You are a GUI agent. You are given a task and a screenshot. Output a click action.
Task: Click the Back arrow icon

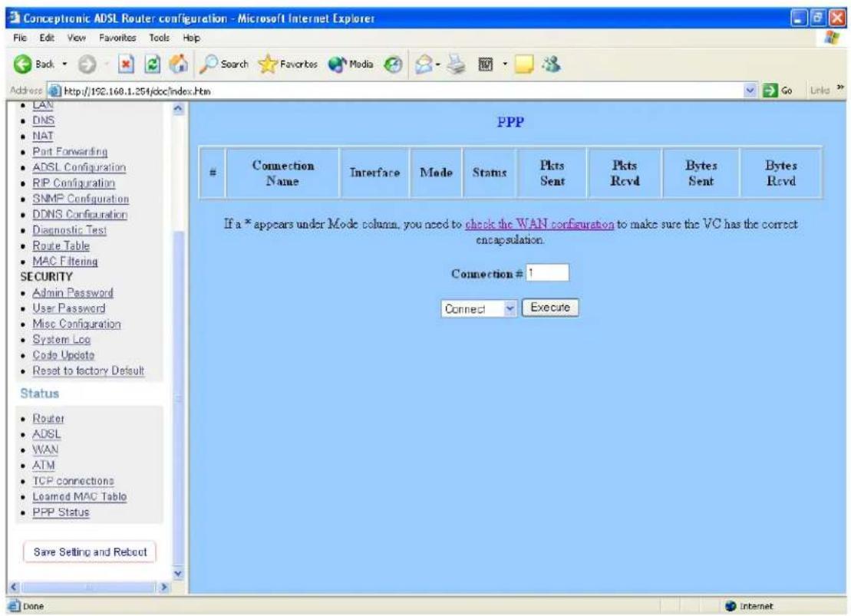click(x=23, y=64)
